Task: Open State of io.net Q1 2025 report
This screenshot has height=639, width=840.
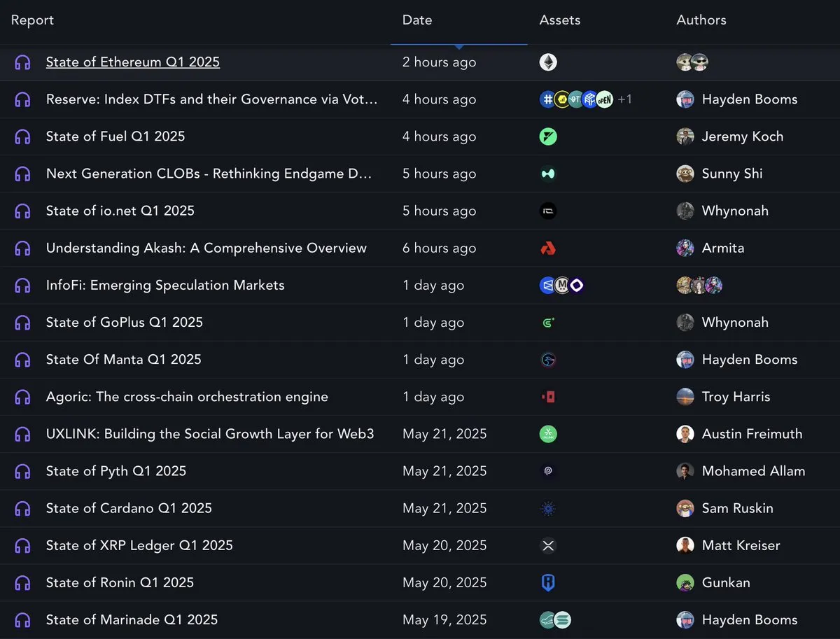Action: click(120, 211)
